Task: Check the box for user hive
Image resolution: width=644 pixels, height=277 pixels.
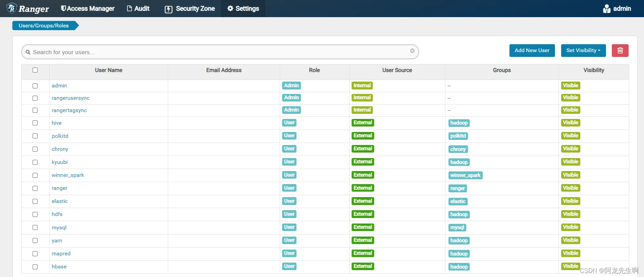Action: [35, 123]
